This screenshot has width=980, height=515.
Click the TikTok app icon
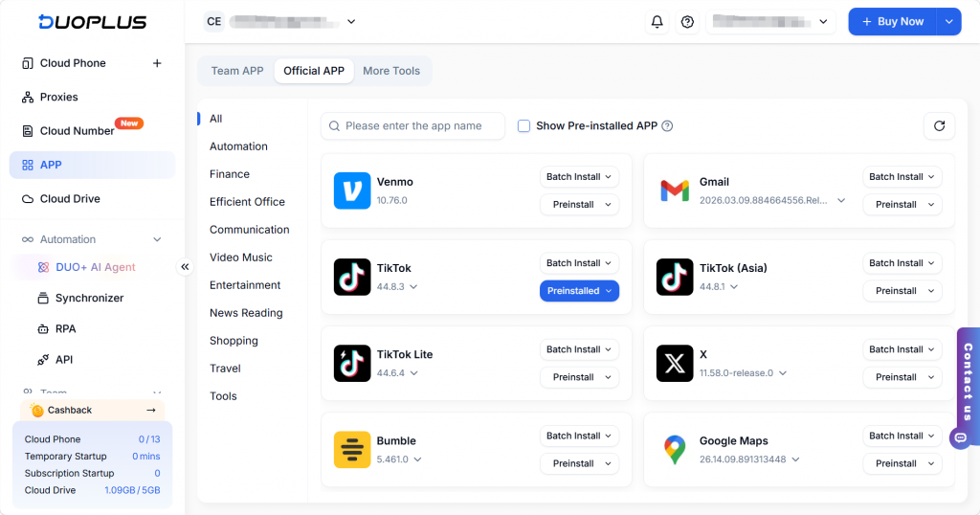click(352, 277)
